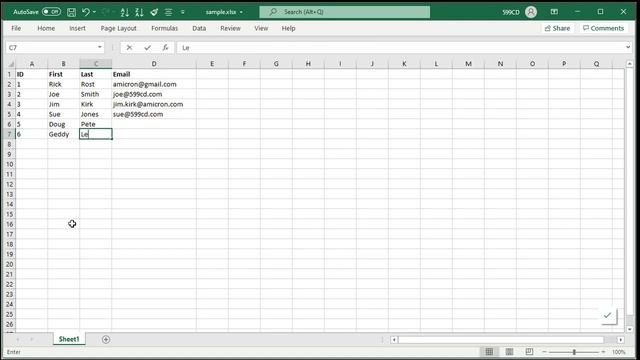Sort Z to A from quick access
The image size is (640, 360).
139,12
